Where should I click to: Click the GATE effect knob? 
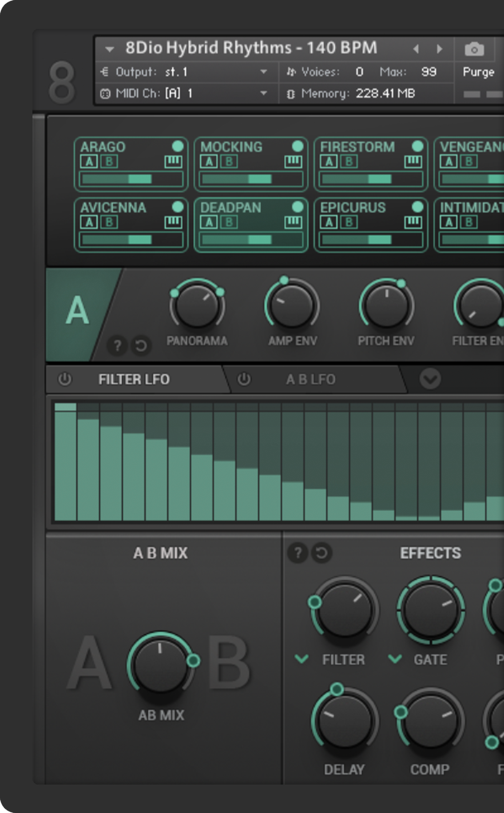click(431, 610)
